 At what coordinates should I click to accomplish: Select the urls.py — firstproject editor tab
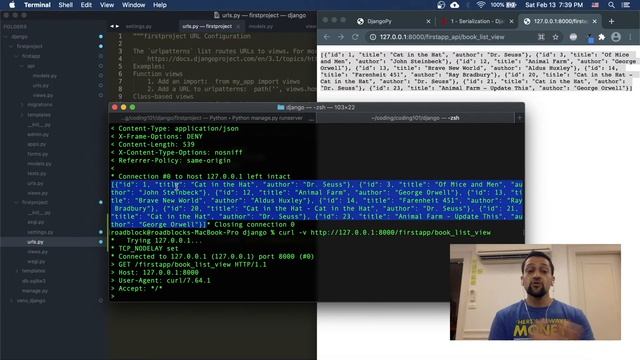click(207, 26)
